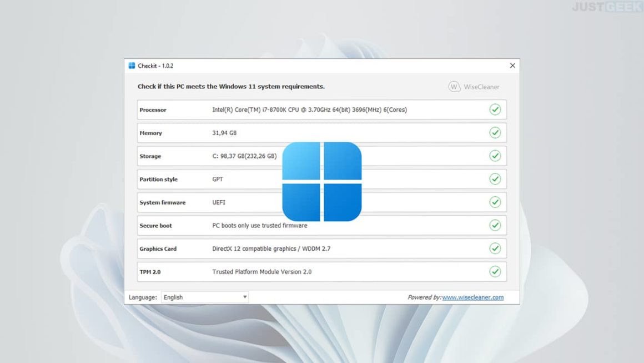The height and width of the screenshot is (363, 644).
Task: Click the GPT partition value
Action: [218, 179]
